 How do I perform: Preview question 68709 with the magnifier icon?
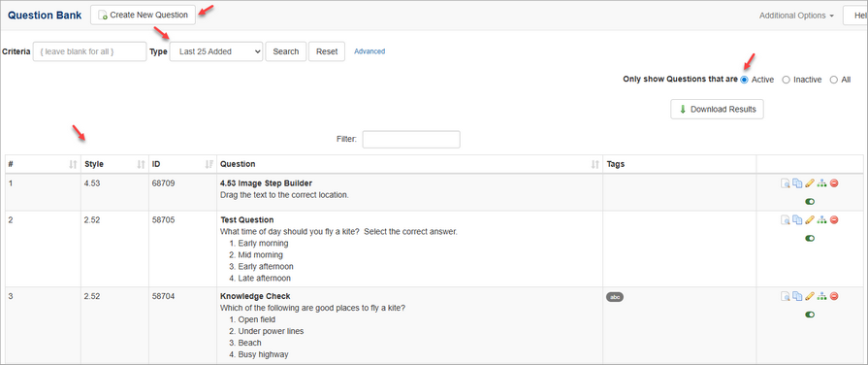786,183
